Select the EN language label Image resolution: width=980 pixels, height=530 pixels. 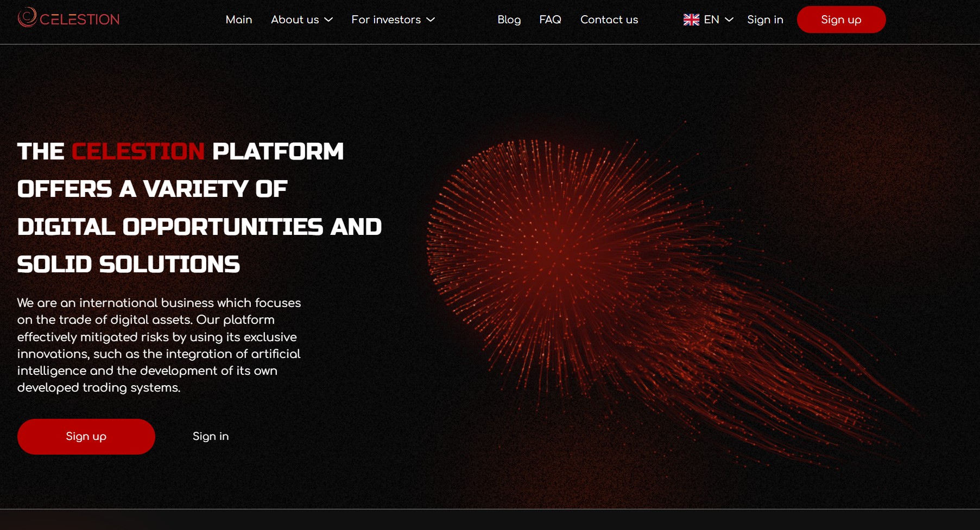pos(711,20)
